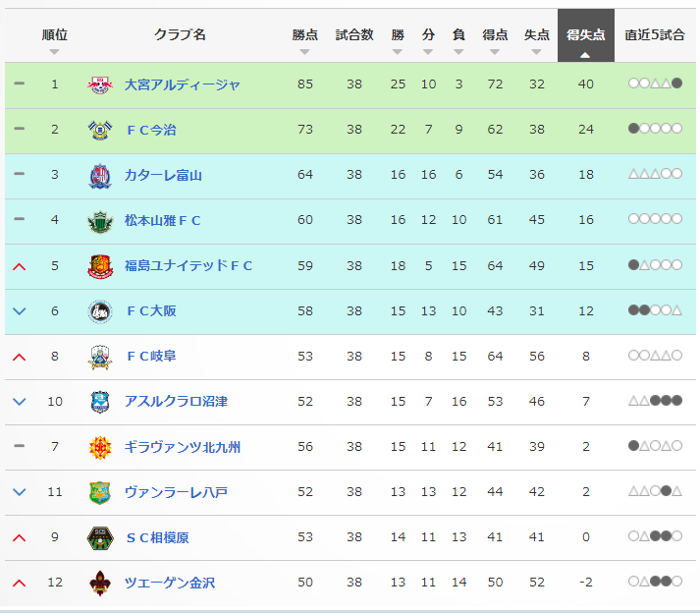Click the 福島ユナイテッドFC crest icon
700x613 pixels.
coord(99,266)
